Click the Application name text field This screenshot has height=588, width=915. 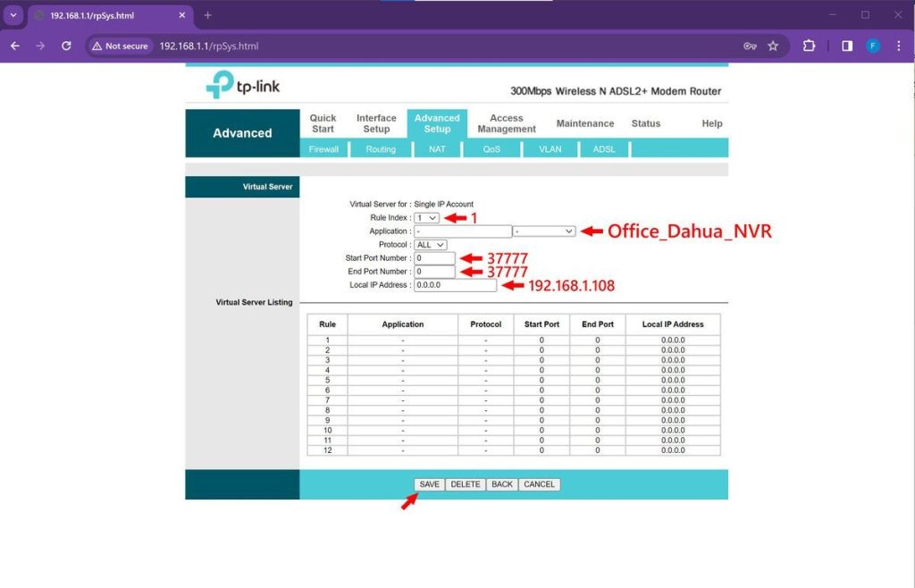click(463, 231)
